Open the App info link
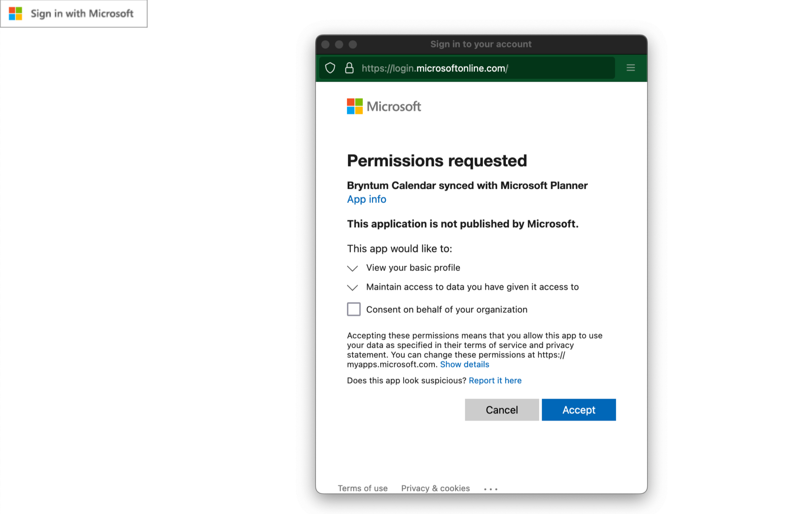The height and width of the screenshot is (514, 812). [x=366, y=199]
